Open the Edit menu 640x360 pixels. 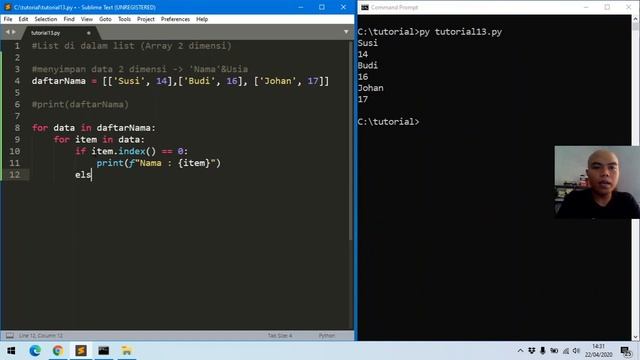[x=23, y=19]
